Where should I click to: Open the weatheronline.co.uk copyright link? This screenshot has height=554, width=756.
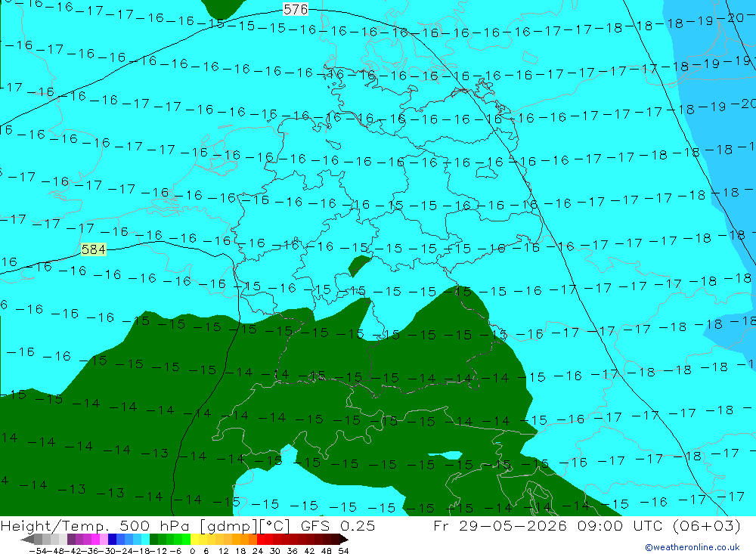692,547
